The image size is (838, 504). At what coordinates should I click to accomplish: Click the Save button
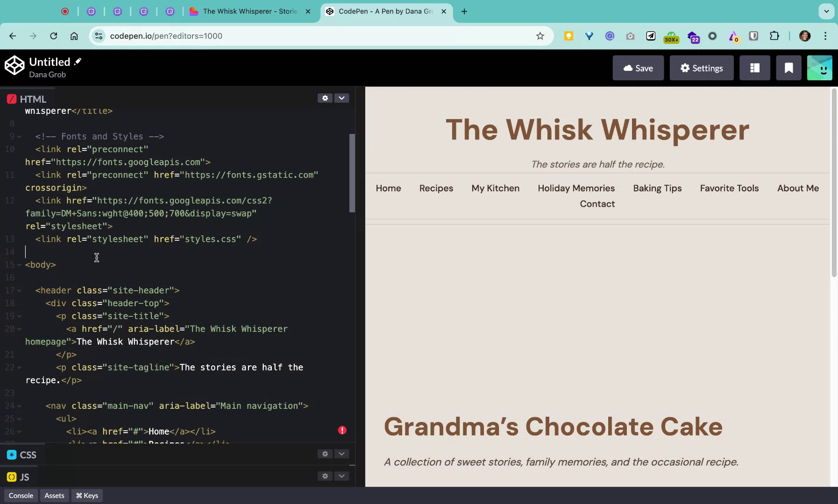click(638, 68)
